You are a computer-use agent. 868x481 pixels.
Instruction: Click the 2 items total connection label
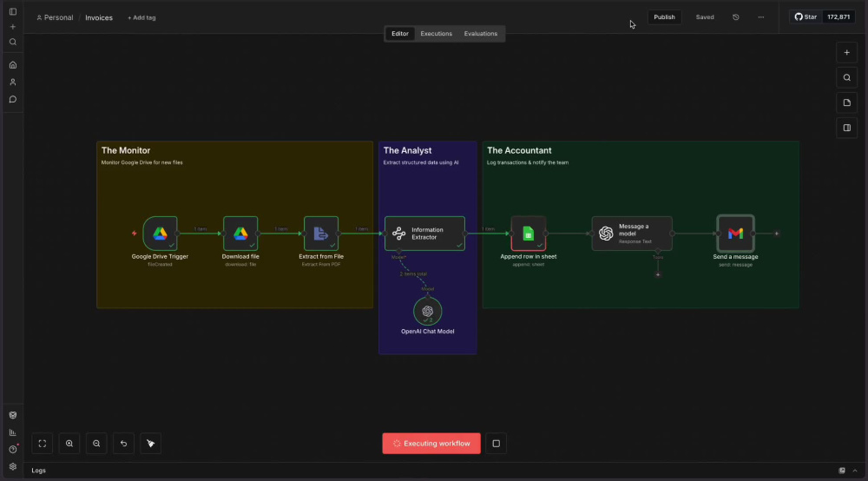pyautogui.click(x=413, y=274)
